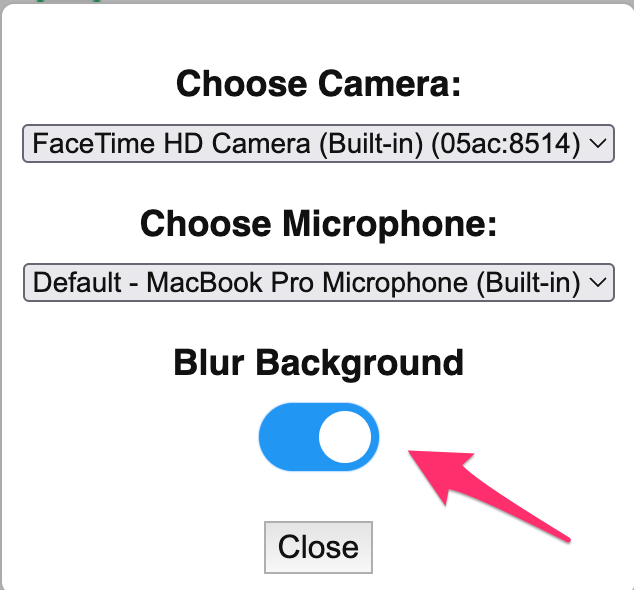Screen dimensions: 634x590
Task: Click the "Choose Microphone:" heading
Action: (x=318, y=223)
